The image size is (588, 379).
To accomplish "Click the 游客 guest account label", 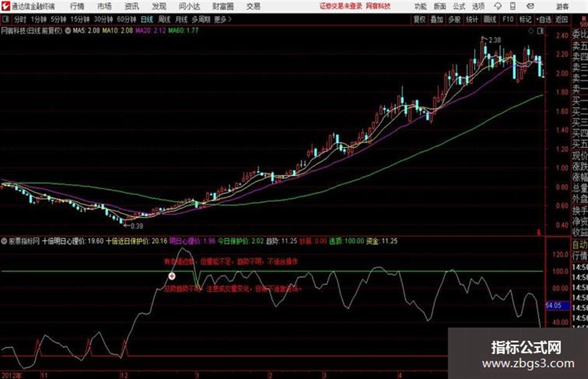I will 562,6.
